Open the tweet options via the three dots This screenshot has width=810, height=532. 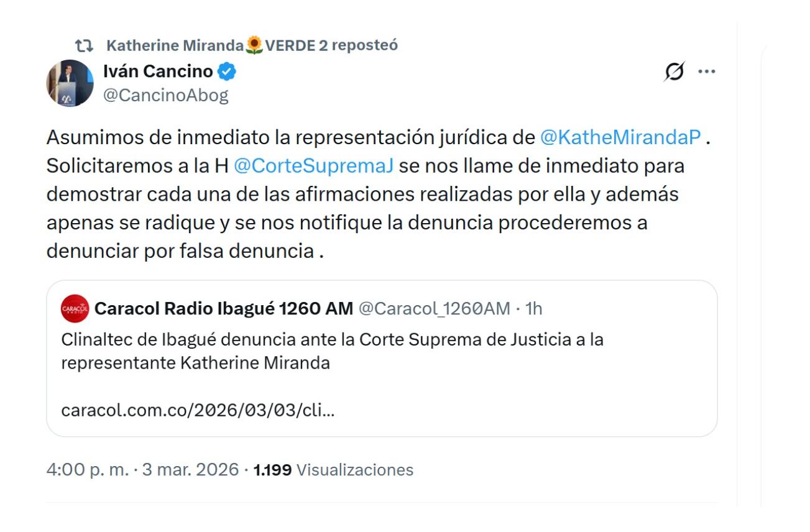click(707, 70)
